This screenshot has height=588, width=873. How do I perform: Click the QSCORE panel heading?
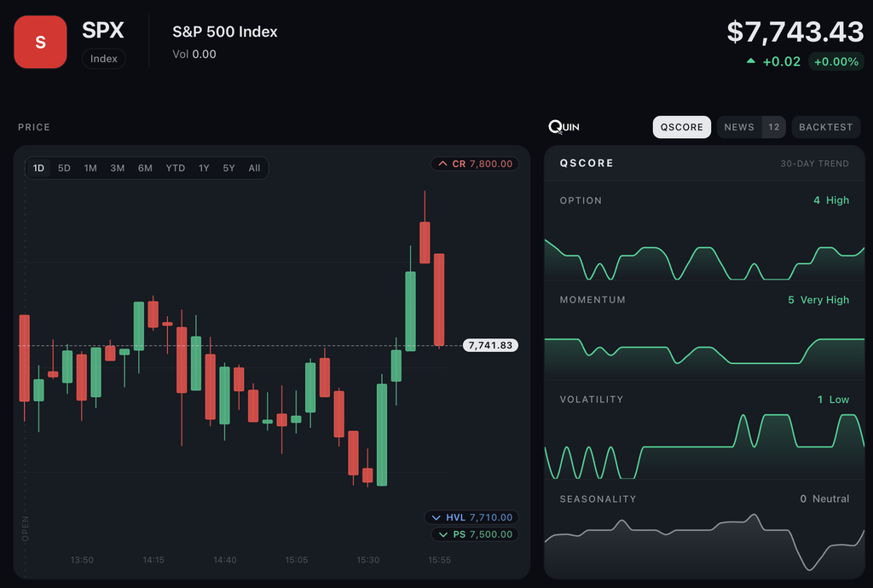click(587, 163)
